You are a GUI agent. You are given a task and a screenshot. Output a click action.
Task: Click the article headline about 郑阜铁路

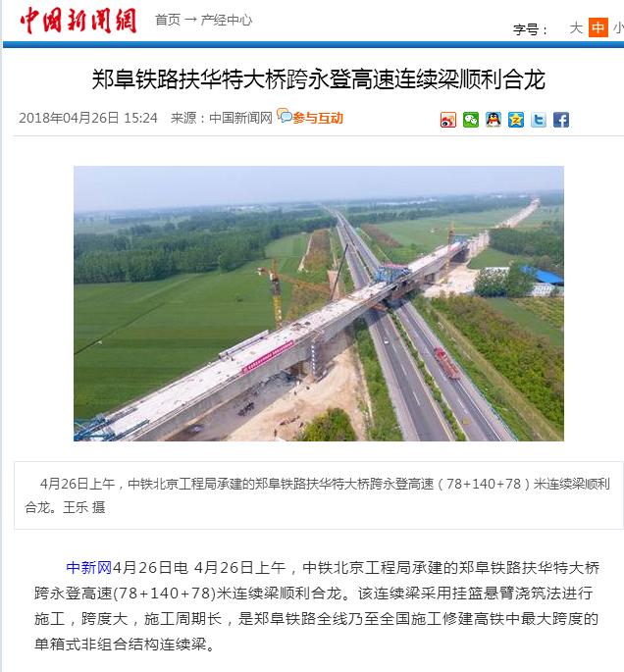(319, 79)
